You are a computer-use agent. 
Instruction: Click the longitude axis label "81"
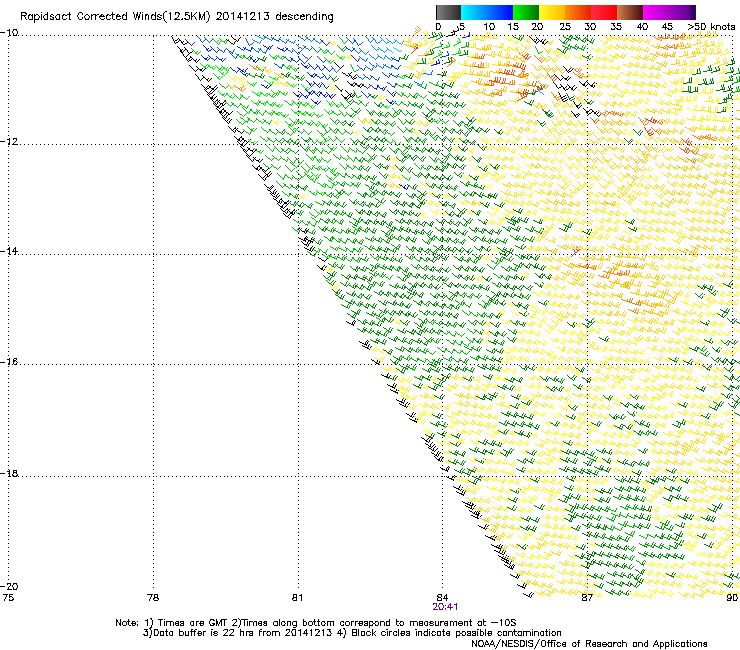point(297,598)
